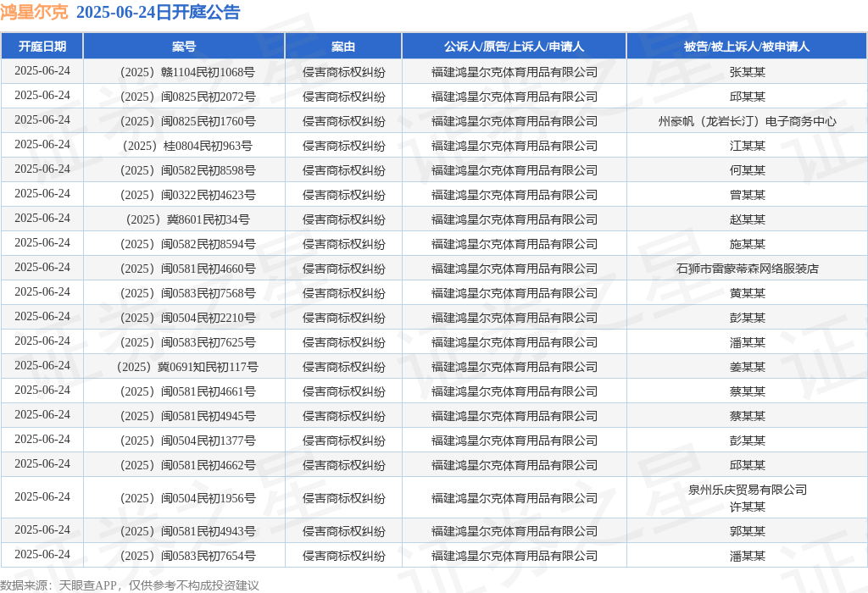This screenshot has width=868, height=593.
Task: Select the 公诉人/原告/上诉人/申请人 column header
Action: 515,47
